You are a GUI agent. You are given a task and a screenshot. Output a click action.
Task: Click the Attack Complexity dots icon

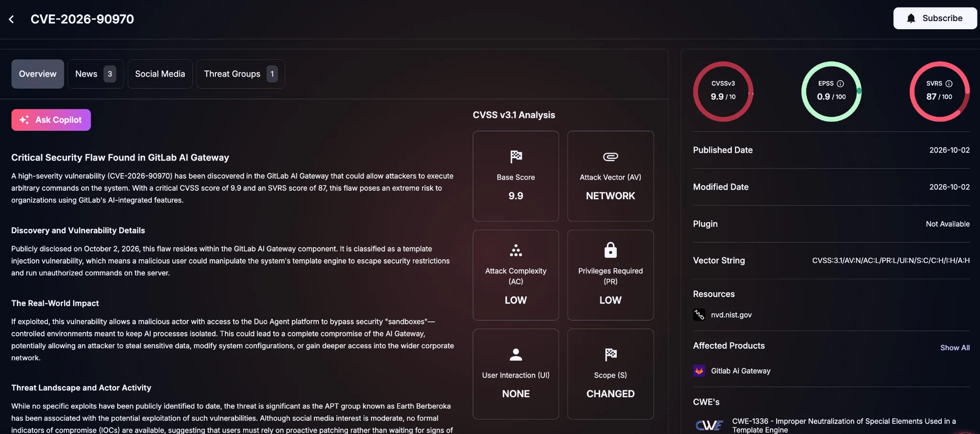click(x=516, y=250)
